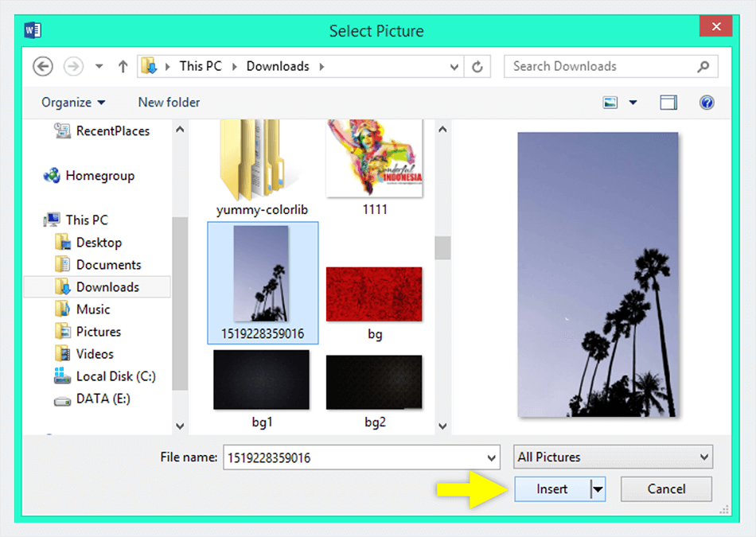Click This PC in the address bar
Viewport: 756px width, 537px height.
[201, 66]
